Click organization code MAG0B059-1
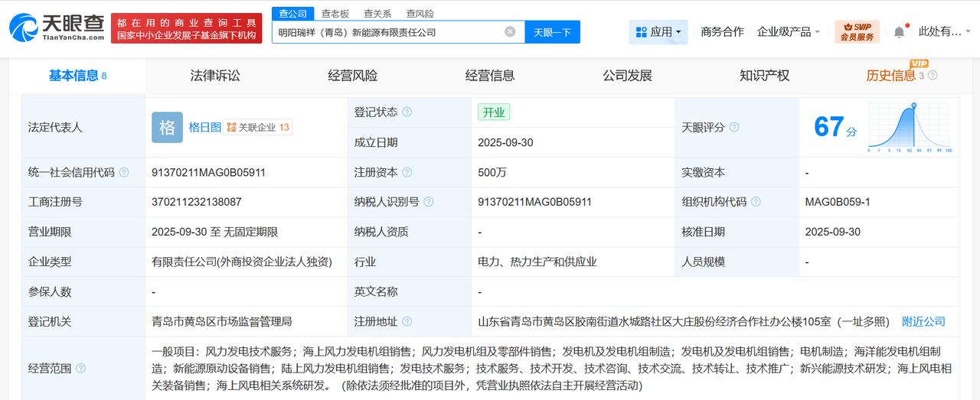Viewport: 980px width, 400px height. [838, 202]
